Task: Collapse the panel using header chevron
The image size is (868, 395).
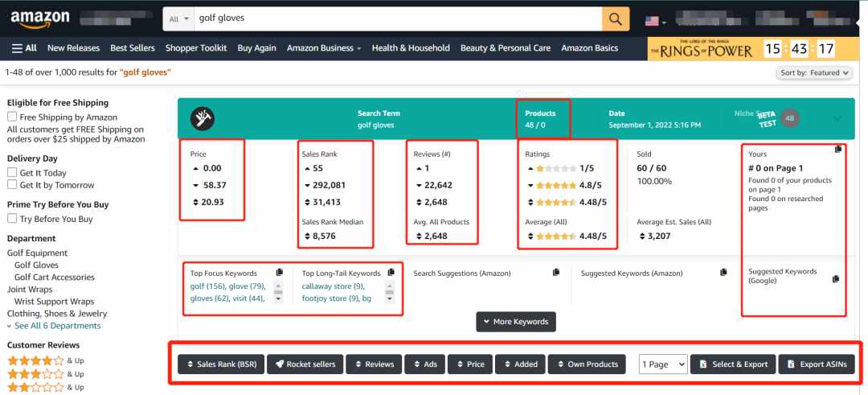Action: pyautogui.click(x=837, y=118)
